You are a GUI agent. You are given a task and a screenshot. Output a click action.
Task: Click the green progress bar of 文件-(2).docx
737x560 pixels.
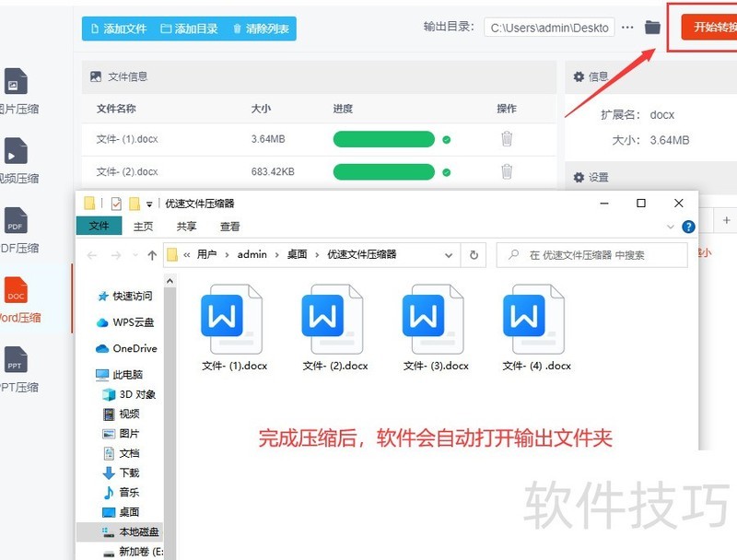pos(385,171)
